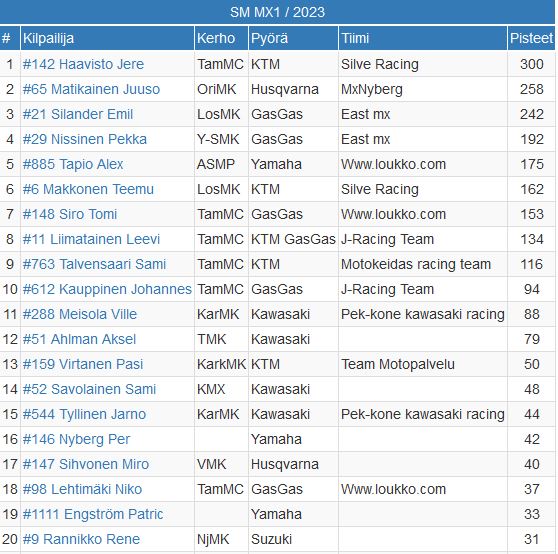Open #146 Nyberg Per link

tap(77, 439)
